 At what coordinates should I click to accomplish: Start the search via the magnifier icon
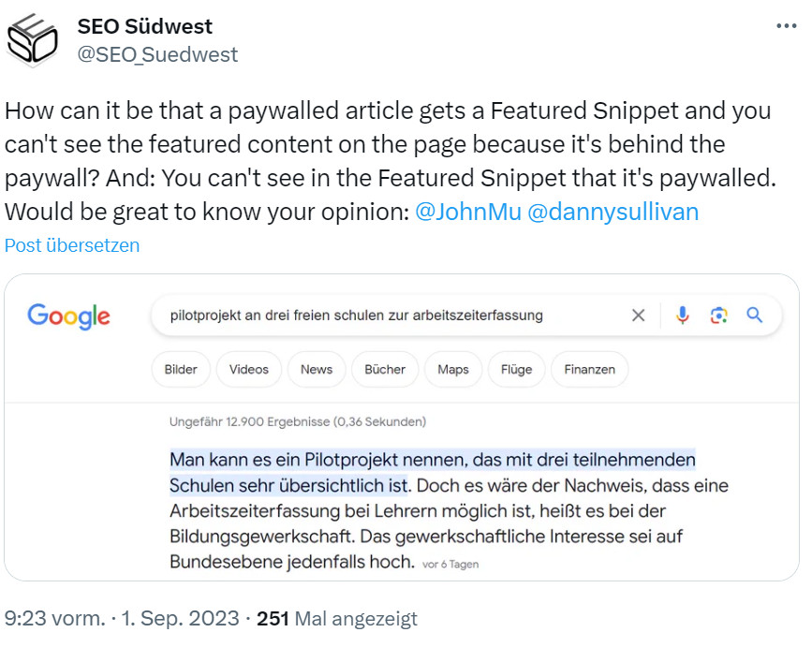[755, 316]
